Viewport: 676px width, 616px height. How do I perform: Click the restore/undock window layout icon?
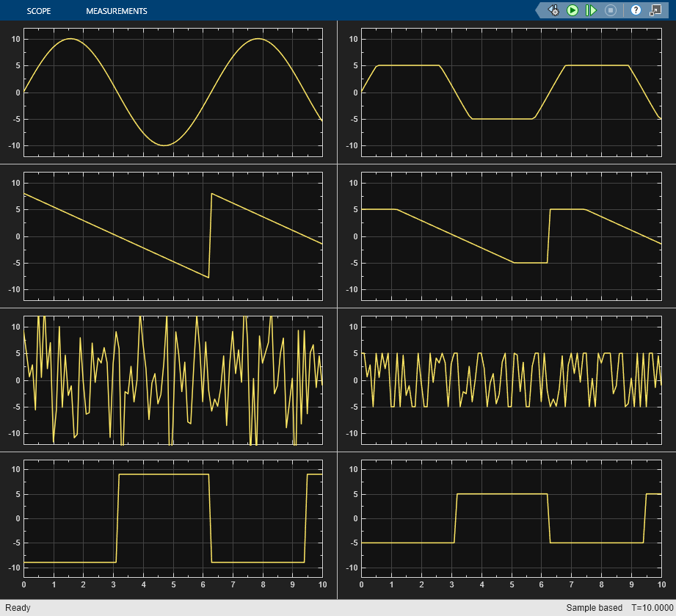(x=655, y=10)
